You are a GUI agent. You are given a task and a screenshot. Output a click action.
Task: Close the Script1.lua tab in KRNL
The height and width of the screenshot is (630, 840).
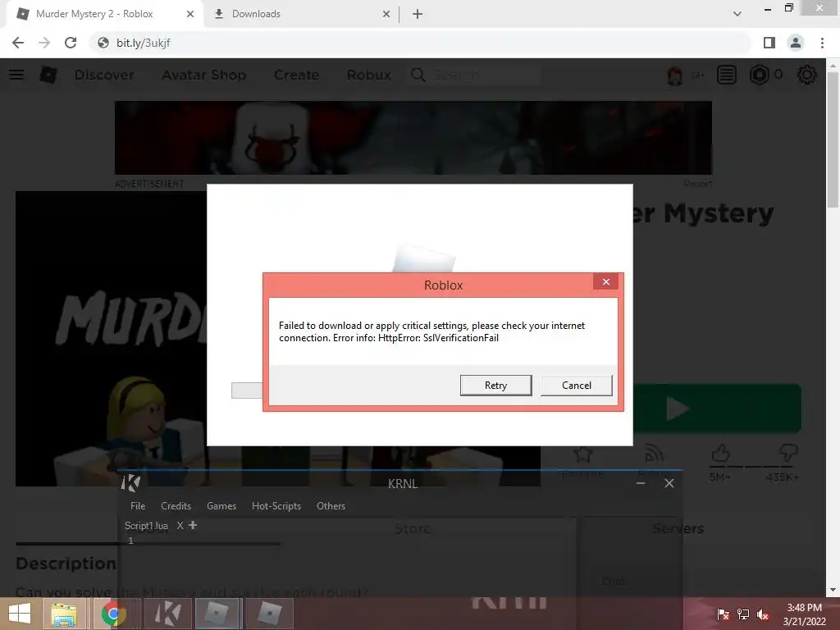point(180,526)
